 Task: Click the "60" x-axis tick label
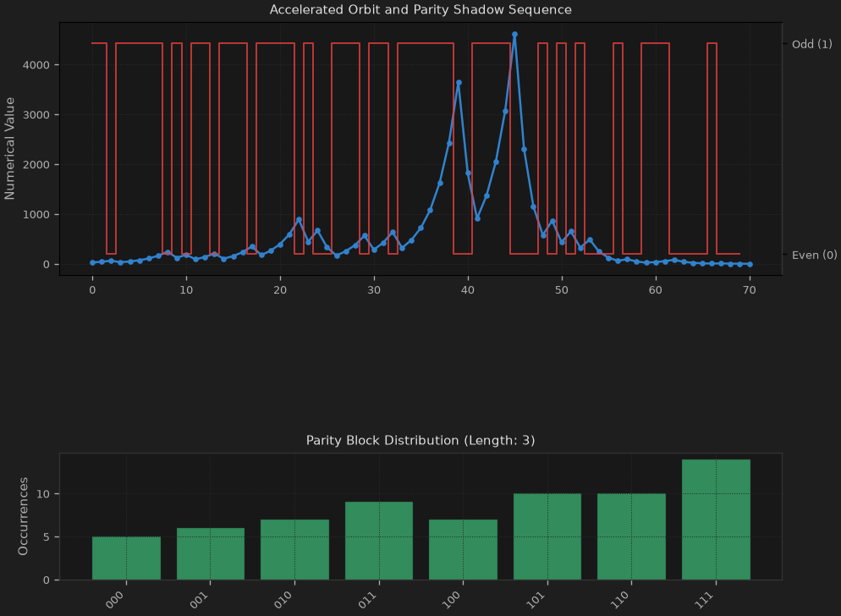click(656, 290)
